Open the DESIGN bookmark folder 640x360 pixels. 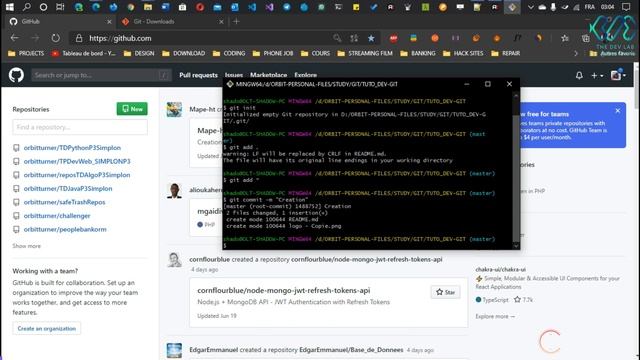[x=139, y=53]
